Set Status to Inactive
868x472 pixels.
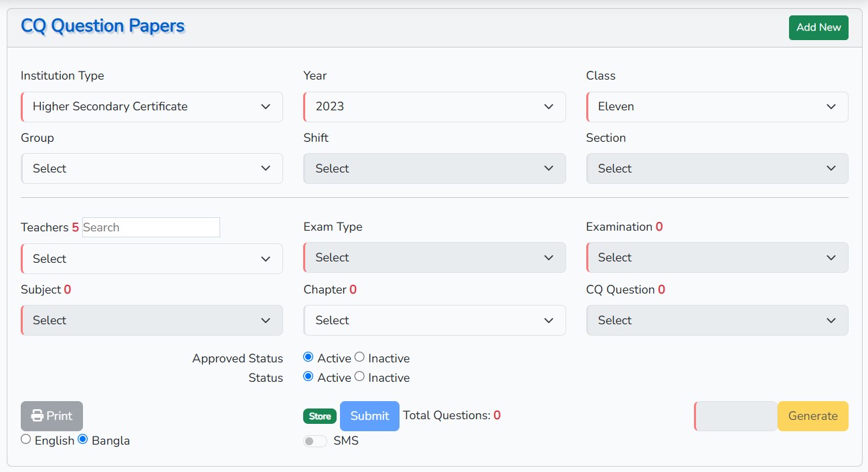click(x=359, y=376)
